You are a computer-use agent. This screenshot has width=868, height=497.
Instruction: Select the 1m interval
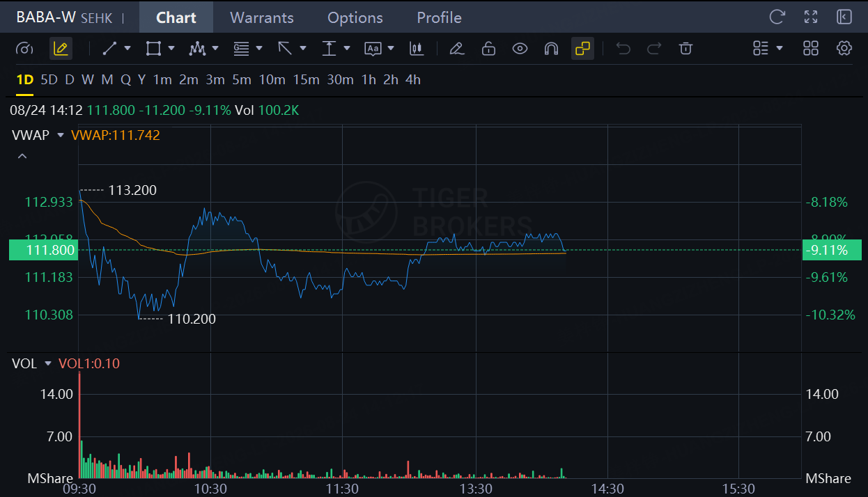click(x=162, y=80)
